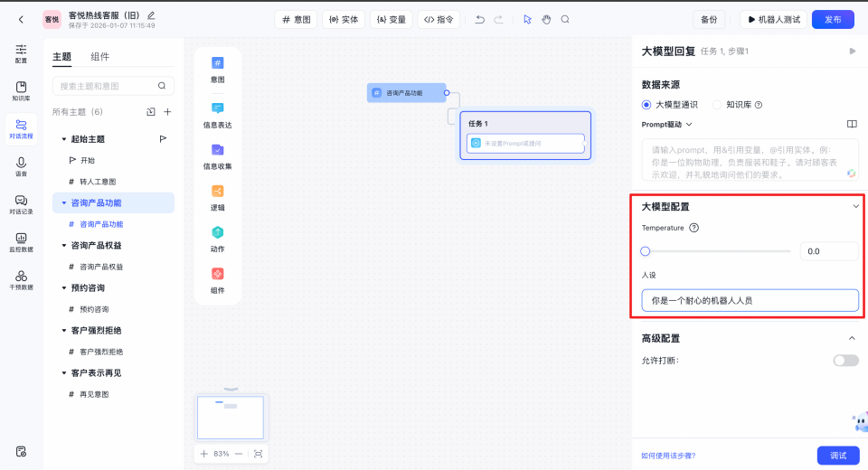This screenshot has width=868, height=470.
Task: Switch to the 组件 tab
Action: point(99,57)
